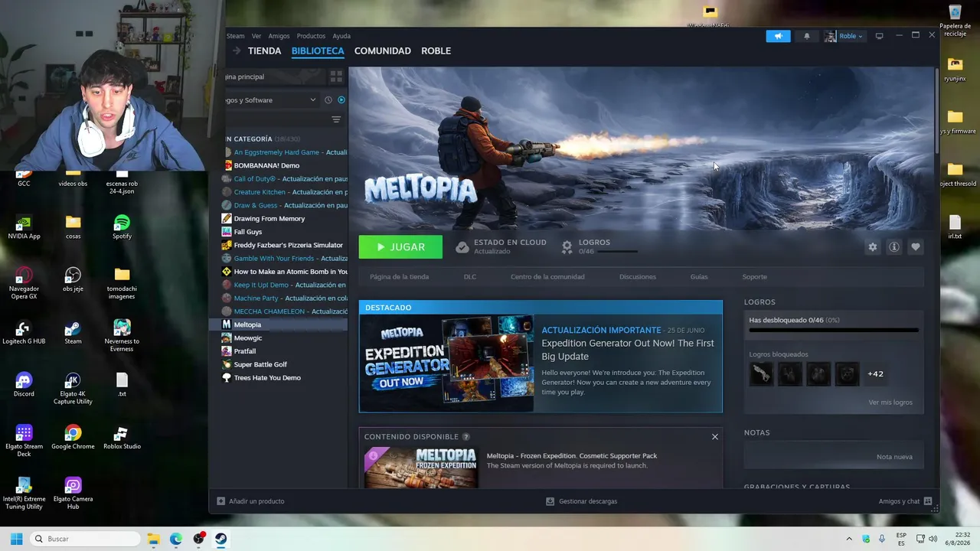Open the Opera GX desktop shortcut
This screenshot has width=980, height=551.
[x=24, y=282]
